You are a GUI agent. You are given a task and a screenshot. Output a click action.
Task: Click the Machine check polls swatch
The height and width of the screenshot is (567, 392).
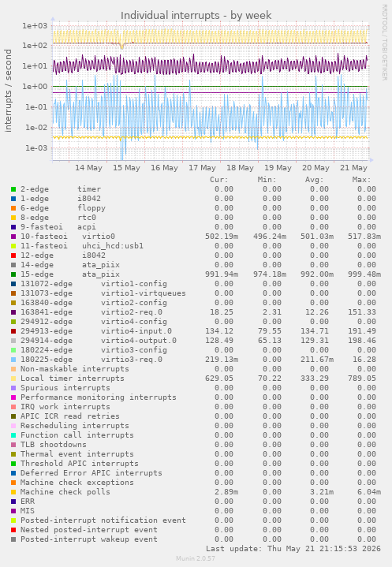[13, 492]
